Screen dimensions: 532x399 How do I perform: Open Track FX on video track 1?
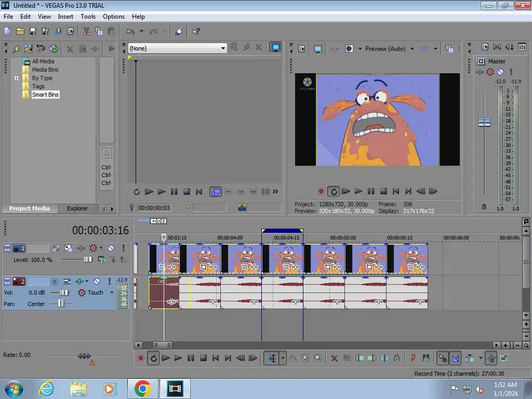click(x=81, y=248)
